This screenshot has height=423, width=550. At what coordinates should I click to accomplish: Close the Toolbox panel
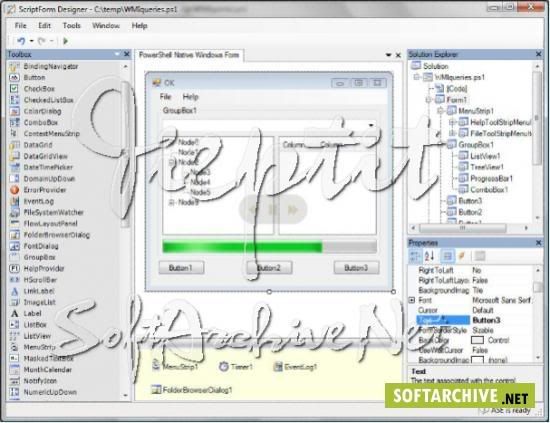(127, 54)
